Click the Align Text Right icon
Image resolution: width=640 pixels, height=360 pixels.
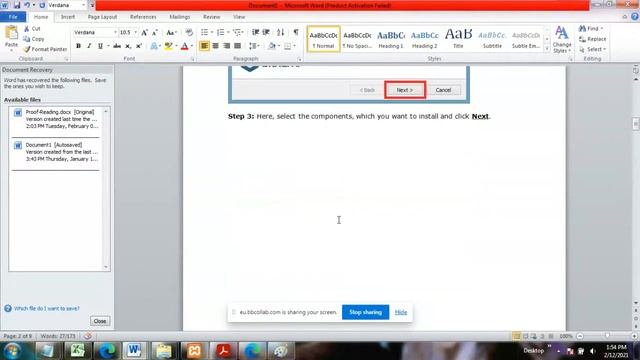pos(227,46)
